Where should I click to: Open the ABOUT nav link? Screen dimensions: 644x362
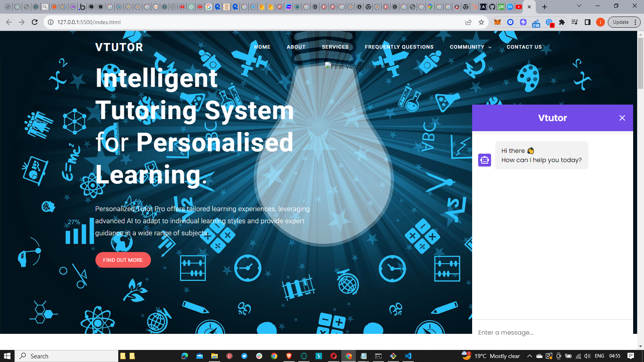[x=296, y=47]
